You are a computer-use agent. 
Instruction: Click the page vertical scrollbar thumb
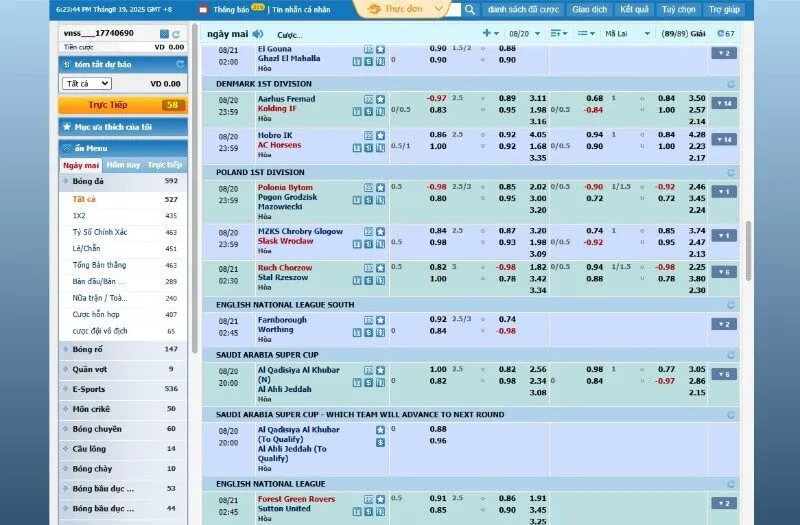[x=748, y=250]
